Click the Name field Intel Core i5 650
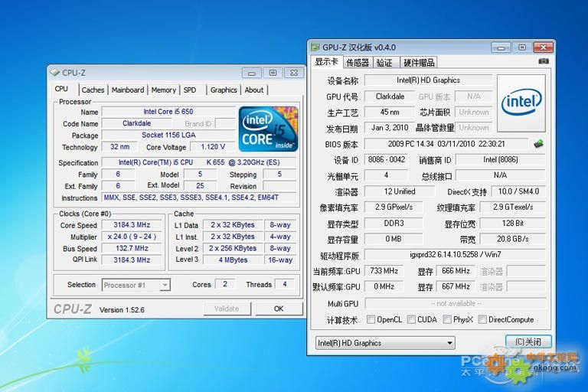The image size is (588, 392). [168, 112]
